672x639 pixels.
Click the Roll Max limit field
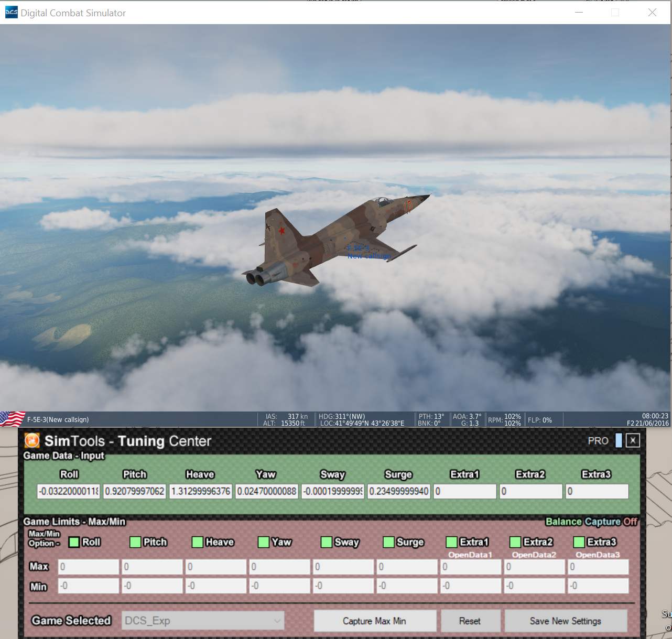[89, 567]
